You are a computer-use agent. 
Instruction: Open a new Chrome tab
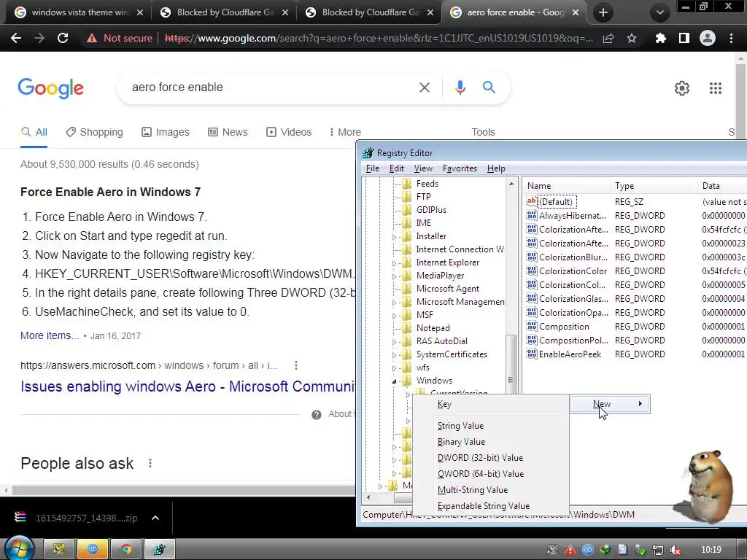(603, 13)
